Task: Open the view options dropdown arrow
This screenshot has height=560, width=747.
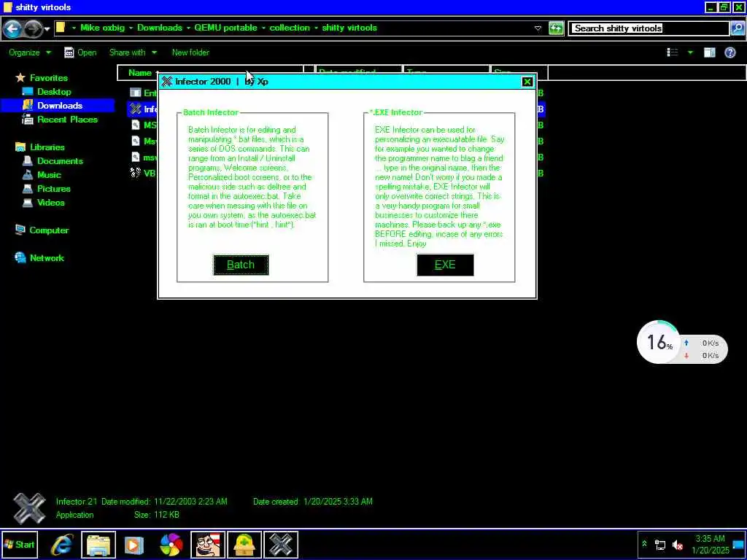Action: click(x=690, y=52)
